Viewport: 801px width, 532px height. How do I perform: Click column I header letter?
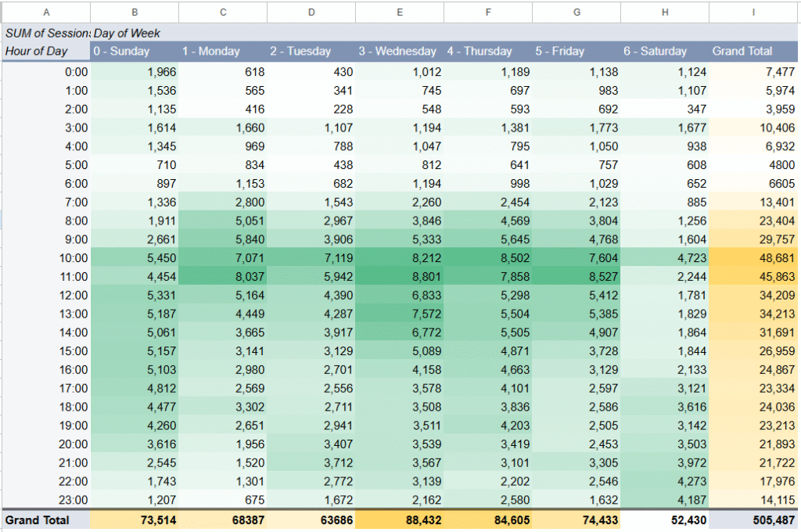tap(754, 12)
